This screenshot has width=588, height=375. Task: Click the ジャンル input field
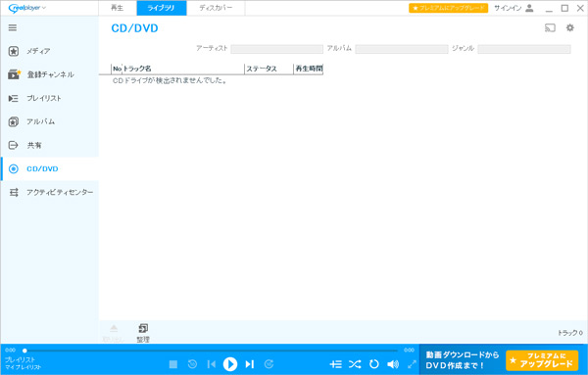pyautogui.click(x=524, y=49)
